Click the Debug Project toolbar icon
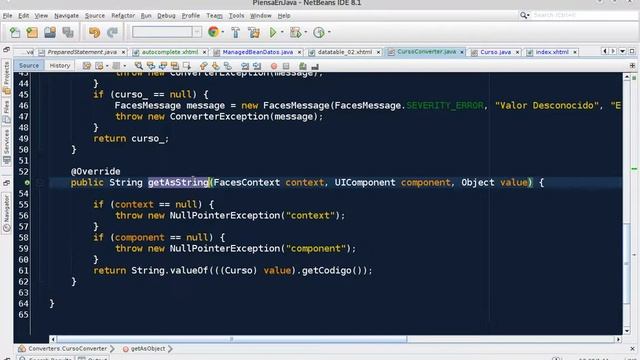This screenshot has height=360, width=640. coord(295,32)
